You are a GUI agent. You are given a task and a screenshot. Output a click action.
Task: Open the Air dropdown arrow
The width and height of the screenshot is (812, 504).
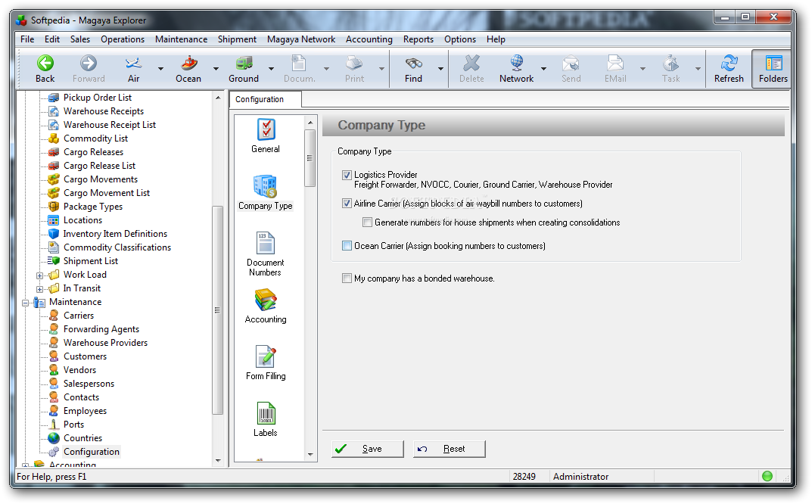(160, 69)
